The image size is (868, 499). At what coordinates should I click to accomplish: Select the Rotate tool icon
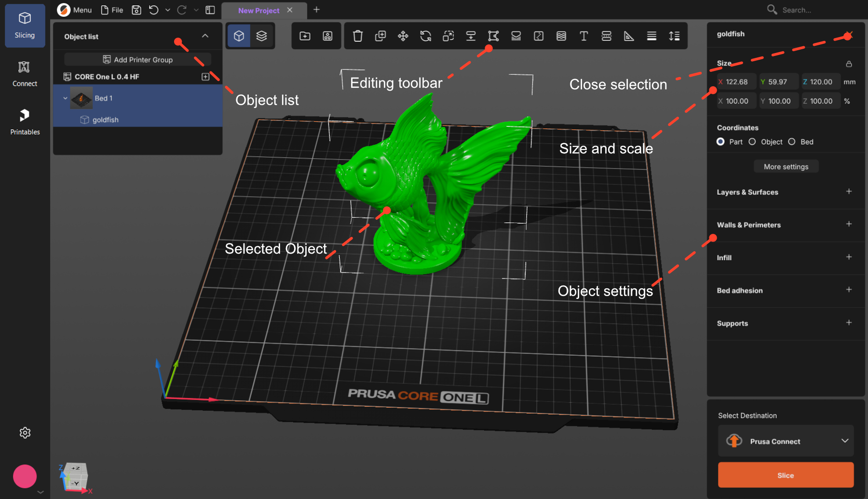(425, 36)
